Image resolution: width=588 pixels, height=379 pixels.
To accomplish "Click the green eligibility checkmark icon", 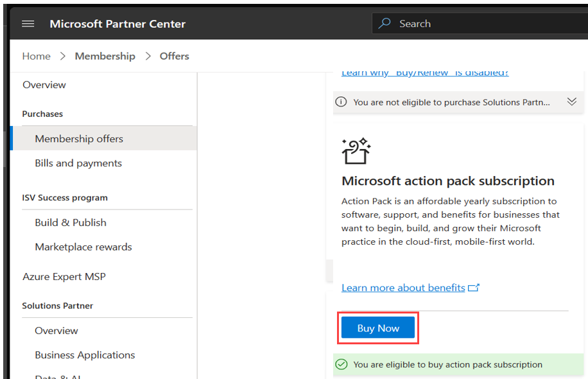I will click(x=342, y=364).
